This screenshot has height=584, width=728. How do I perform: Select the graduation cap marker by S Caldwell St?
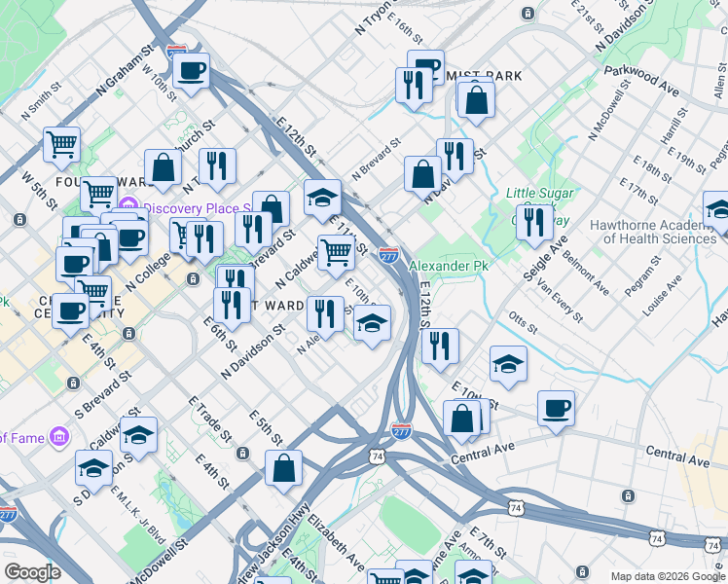(138, 436)
